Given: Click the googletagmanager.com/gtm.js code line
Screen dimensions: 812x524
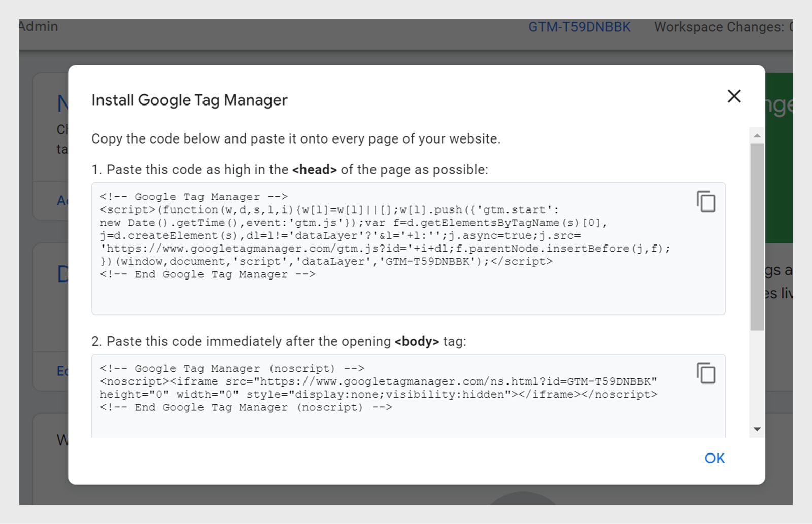Looking at the screenshot, I should 385,249.
